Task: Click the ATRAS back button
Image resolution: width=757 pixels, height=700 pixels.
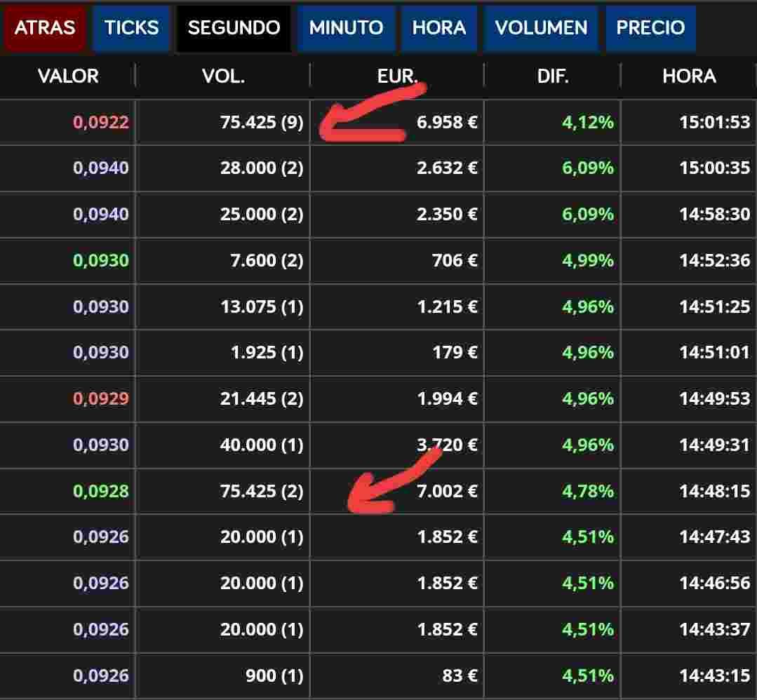Action: click(45, 28)
